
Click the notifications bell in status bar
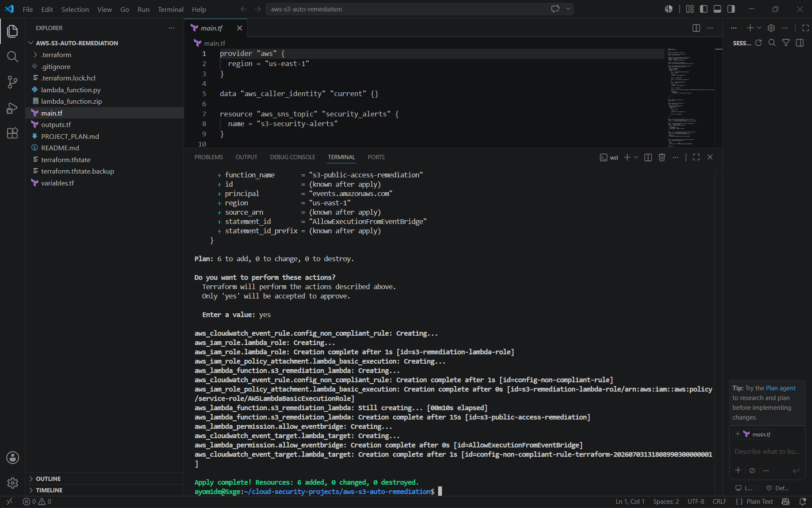[802, 502]
